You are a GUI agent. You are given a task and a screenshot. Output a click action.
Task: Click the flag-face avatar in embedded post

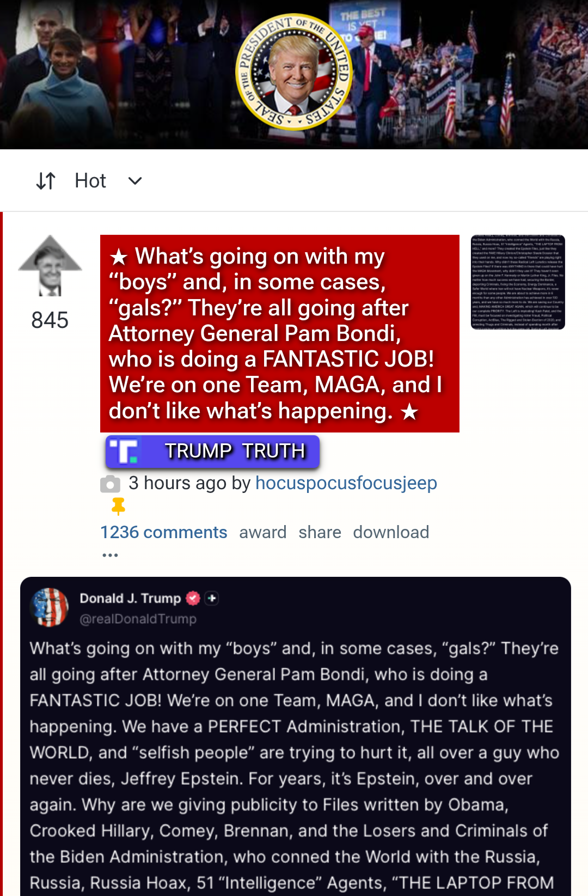pyautogui.click(x=50, y=607)
